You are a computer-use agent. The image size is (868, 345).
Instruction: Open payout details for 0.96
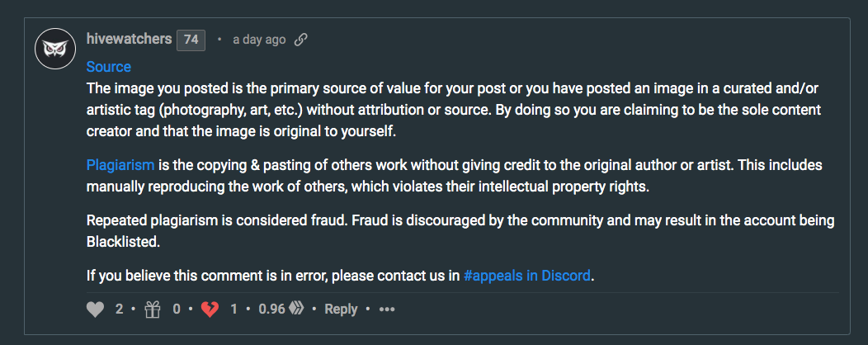pos(271,309)
